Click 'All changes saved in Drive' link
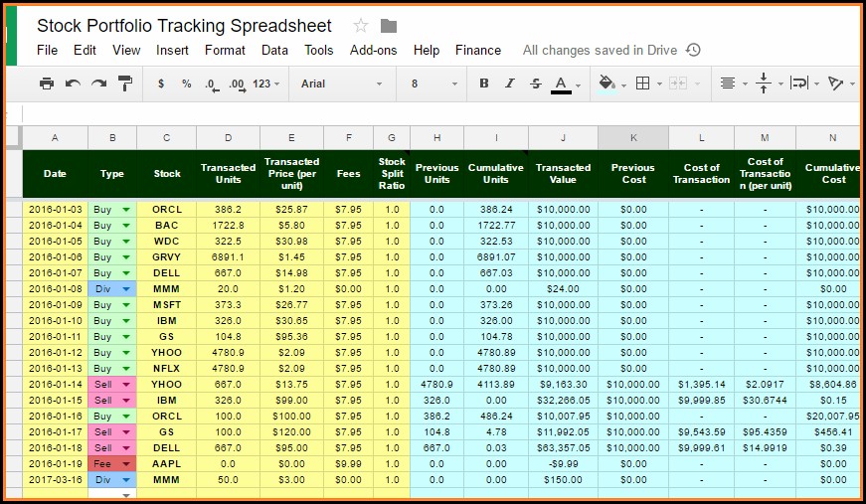The height and width of the screenshot is (504, 866). point(600,51)
